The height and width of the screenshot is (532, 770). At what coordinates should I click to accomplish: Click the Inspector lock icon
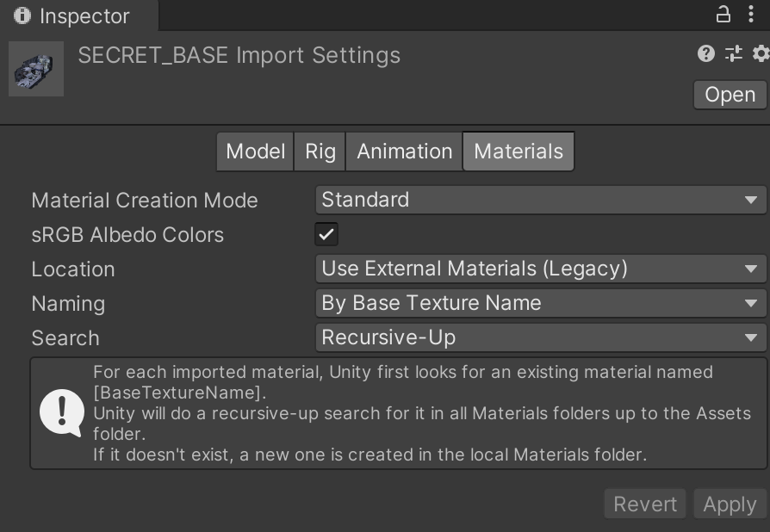(x=723, y=15)
